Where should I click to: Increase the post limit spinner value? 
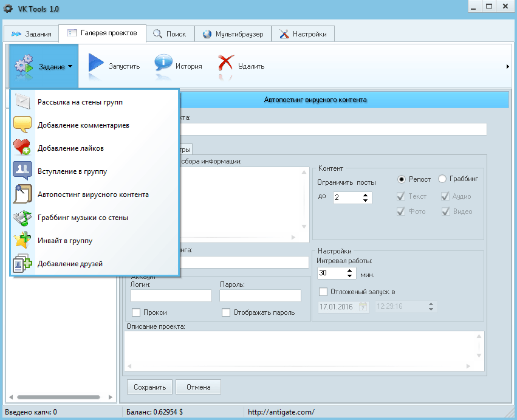(x=365, y=195)
